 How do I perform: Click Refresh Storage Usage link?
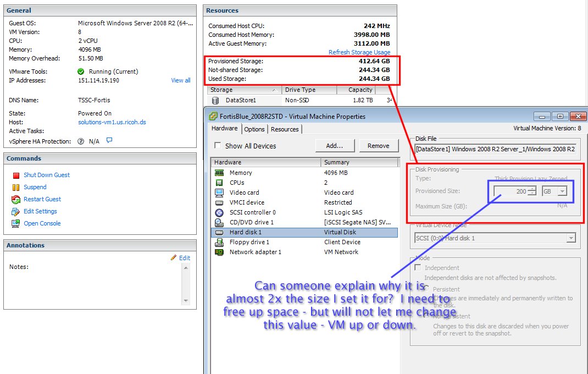pos(359,52)
